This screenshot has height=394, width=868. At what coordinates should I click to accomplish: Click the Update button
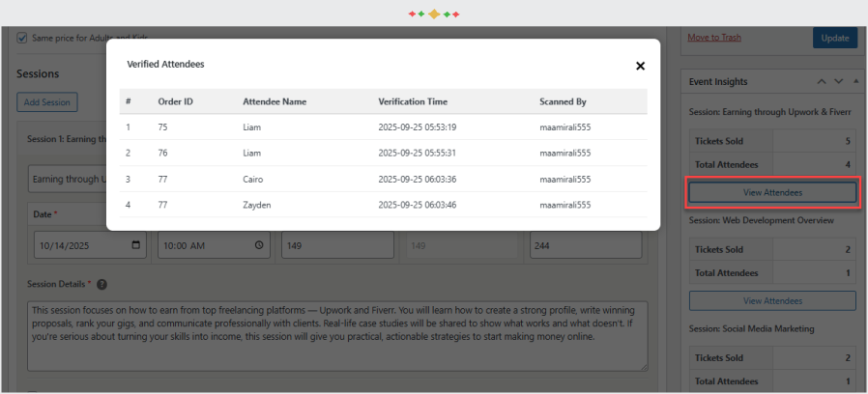[x=835, y=38]
